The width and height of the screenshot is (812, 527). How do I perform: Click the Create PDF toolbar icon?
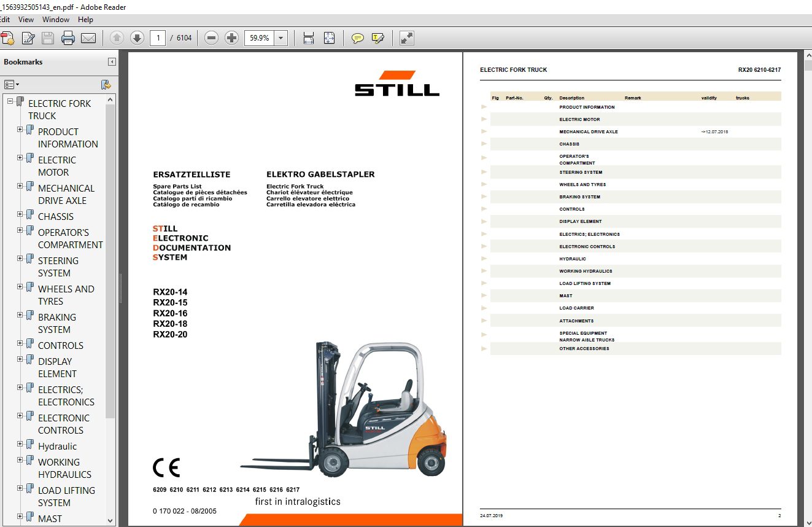point(7,38)
